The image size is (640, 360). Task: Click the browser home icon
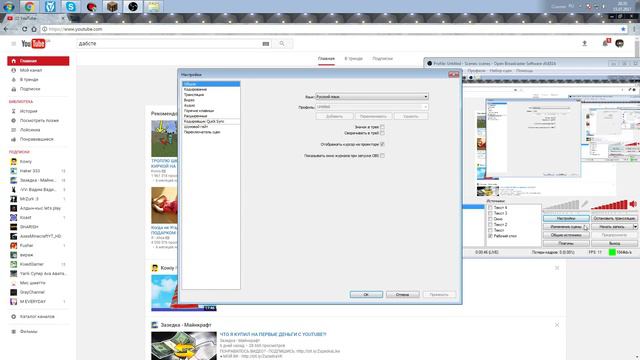pyautogui.click(x=34, y=29)
